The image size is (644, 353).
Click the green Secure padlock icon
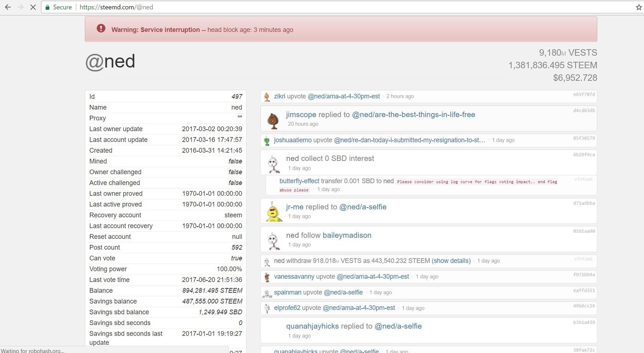click(47, 7)
